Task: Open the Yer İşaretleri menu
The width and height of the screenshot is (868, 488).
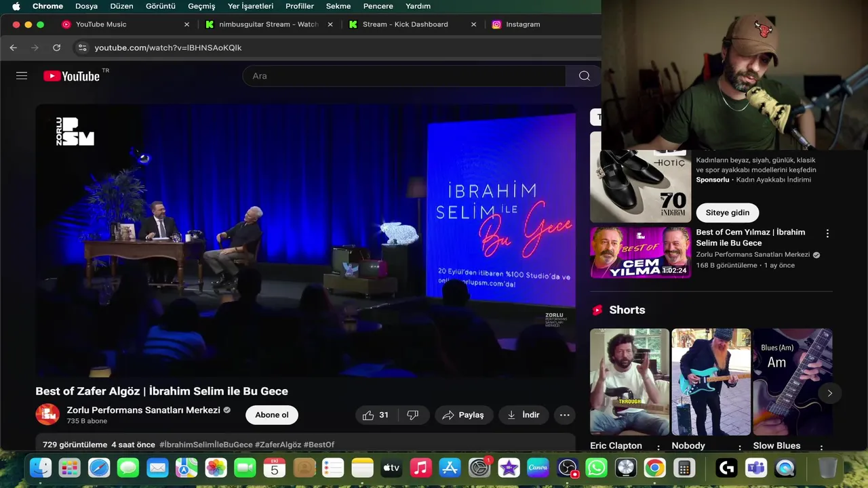Action: [x=251, y=6]
